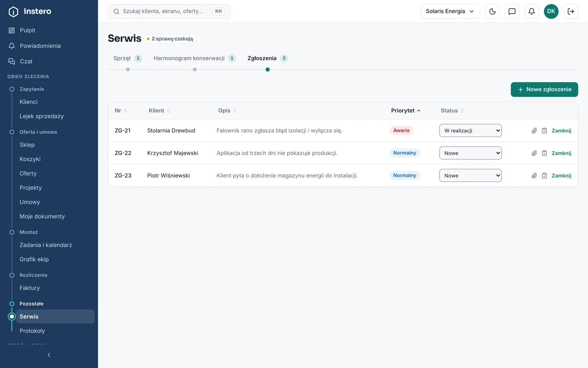The image size is (588, 368).
Task: Open the notifications bell in the top bar
Action: 531,11
